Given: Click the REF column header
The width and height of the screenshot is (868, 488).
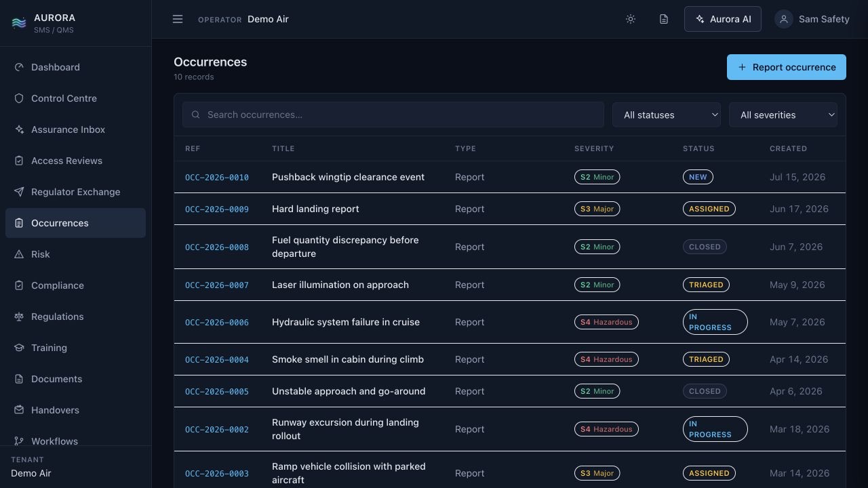Looking at the screenshot, I should click(193, 148).
